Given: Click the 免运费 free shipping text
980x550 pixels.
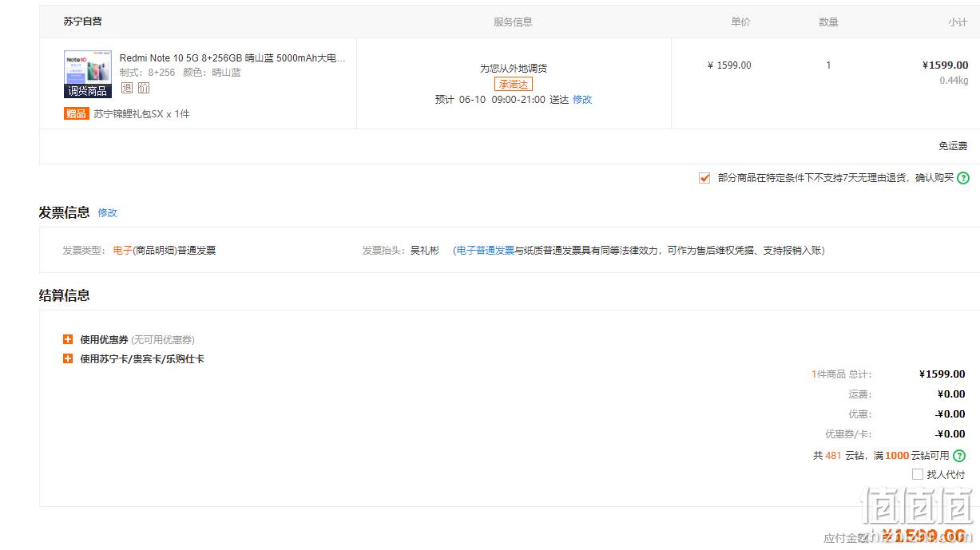Looking at the screenshot, I should [953, 146].
